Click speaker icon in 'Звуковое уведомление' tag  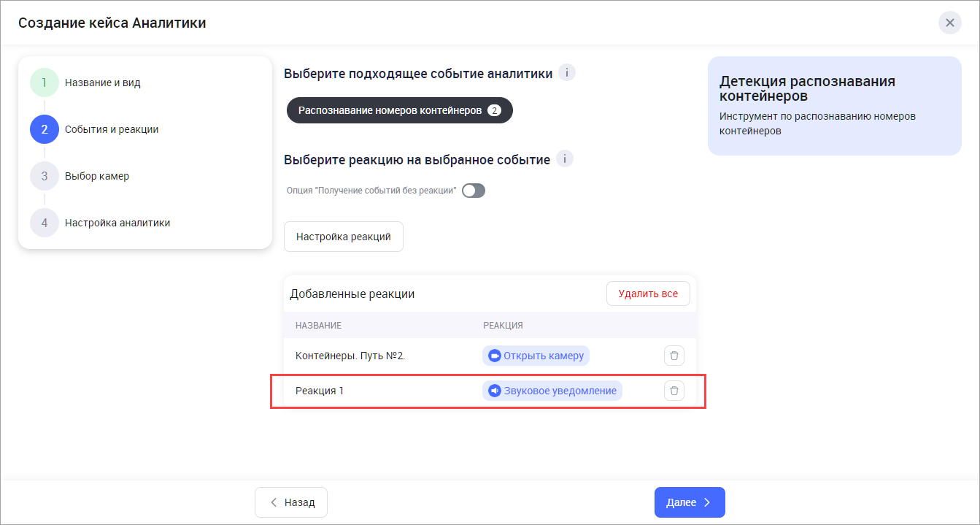tap(494, 391)
